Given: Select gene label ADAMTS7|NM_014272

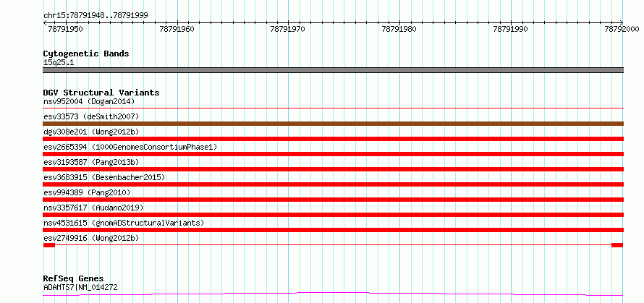Looking at the screenshot, I should 80,287.
